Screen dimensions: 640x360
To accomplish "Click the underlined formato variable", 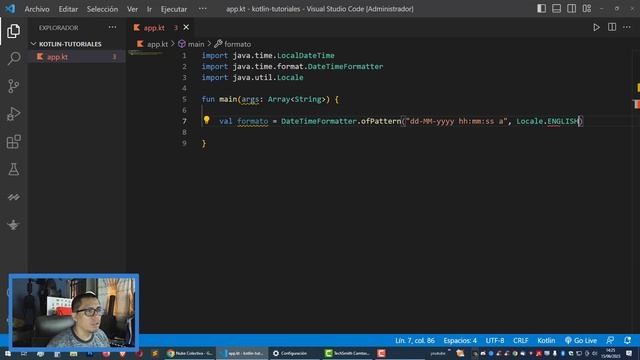I will coord(253,121).
